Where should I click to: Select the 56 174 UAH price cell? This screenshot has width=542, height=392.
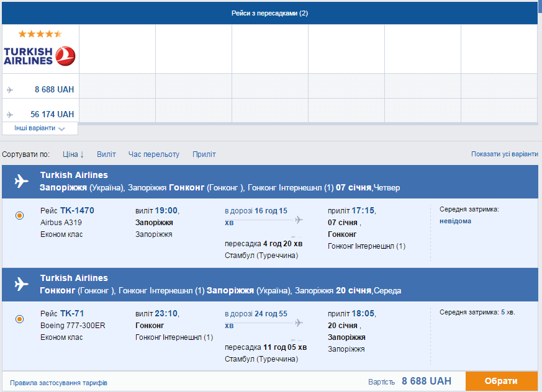pos(40,110)
